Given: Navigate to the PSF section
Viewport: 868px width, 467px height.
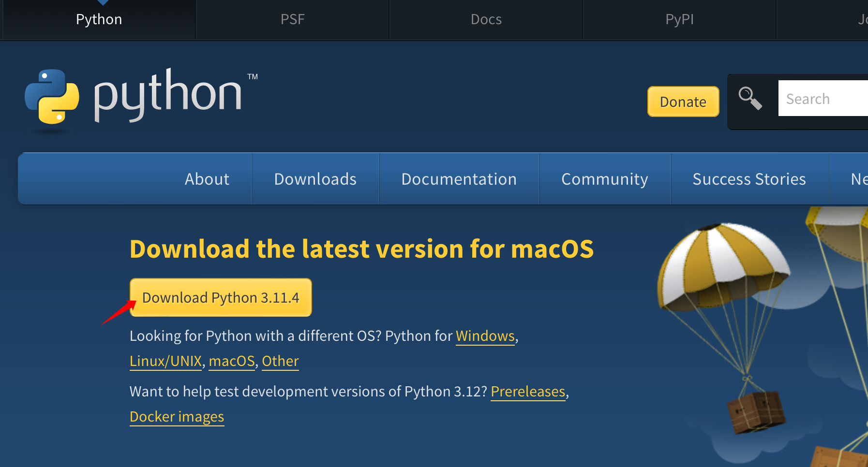Looking at the screenshot, I should (x=292, y=19).
